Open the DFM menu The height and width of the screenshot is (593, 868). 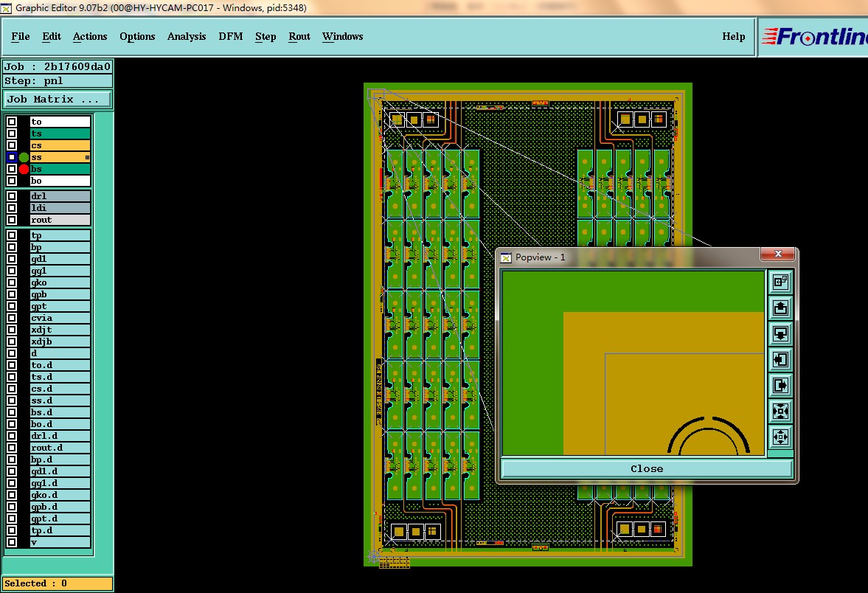pyautogui.click(x=230, y=37)
